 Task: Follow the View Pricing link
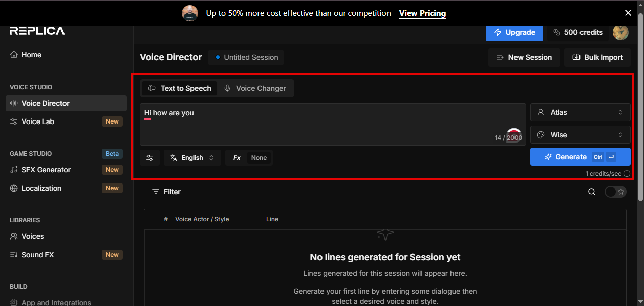click(422, 13)
